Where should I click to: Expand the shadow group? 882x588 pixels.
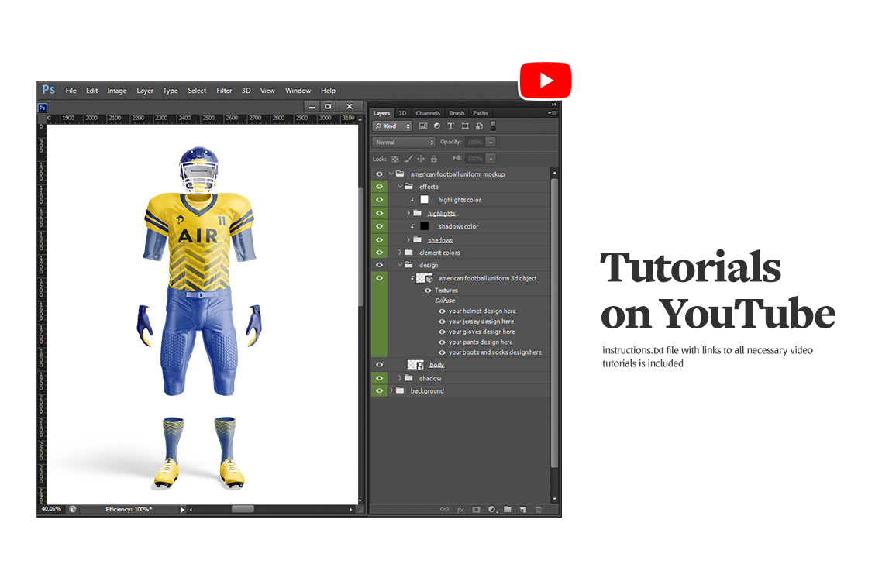400,378
